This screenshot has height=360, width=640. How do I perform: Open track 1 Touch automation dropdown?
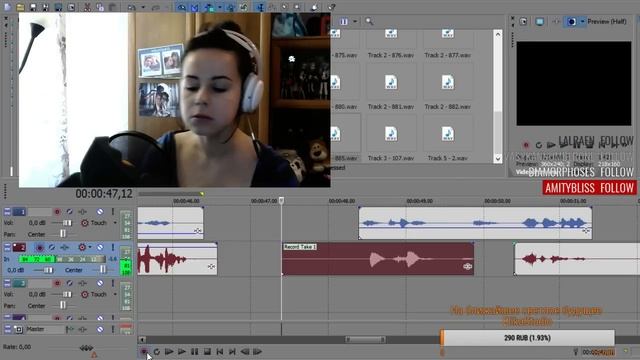(x=115, y=223)
